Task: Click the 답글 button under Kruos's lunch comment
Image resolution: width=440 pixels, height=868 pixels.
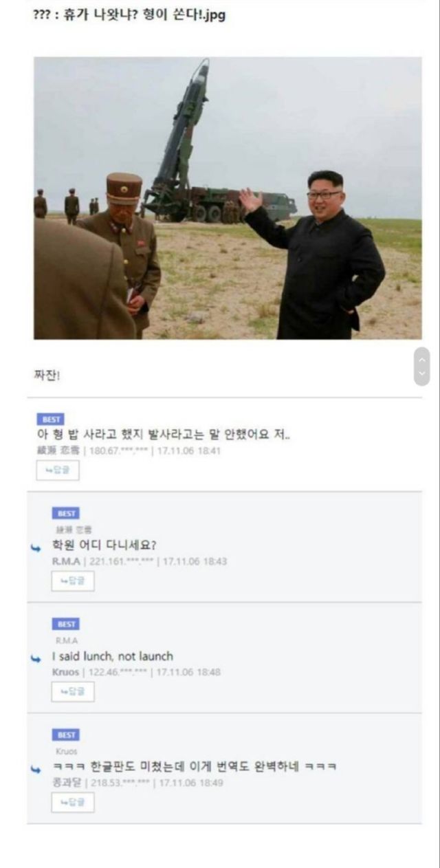Action: tap(73, 692)
